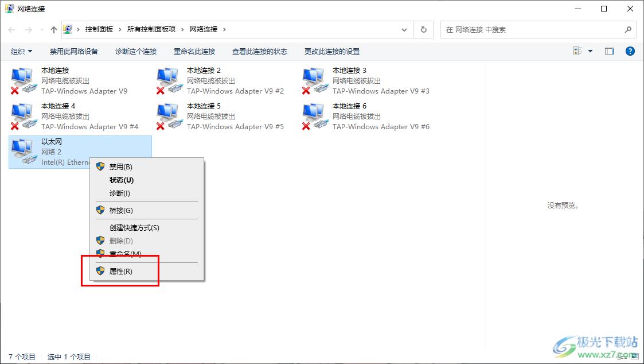
Task: Expand chevron after 网络连接 breadcrumb
Action: pyautogui.click(x=224, y=30)
